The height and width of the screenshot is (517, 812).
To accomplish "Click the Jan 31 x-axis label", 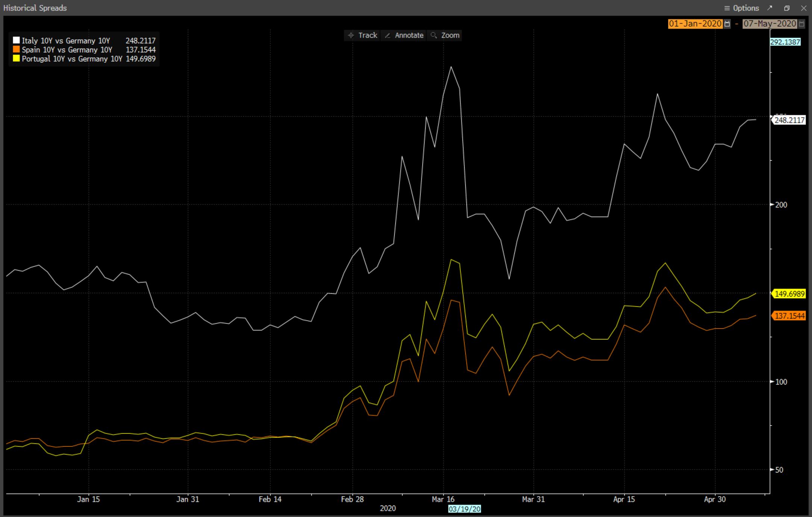I will [x=188, y=499].
